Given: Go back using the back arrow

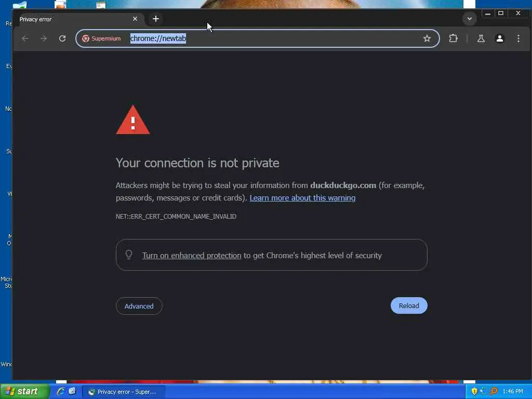Looking at the screenshot, I should [x=25, y=38].
